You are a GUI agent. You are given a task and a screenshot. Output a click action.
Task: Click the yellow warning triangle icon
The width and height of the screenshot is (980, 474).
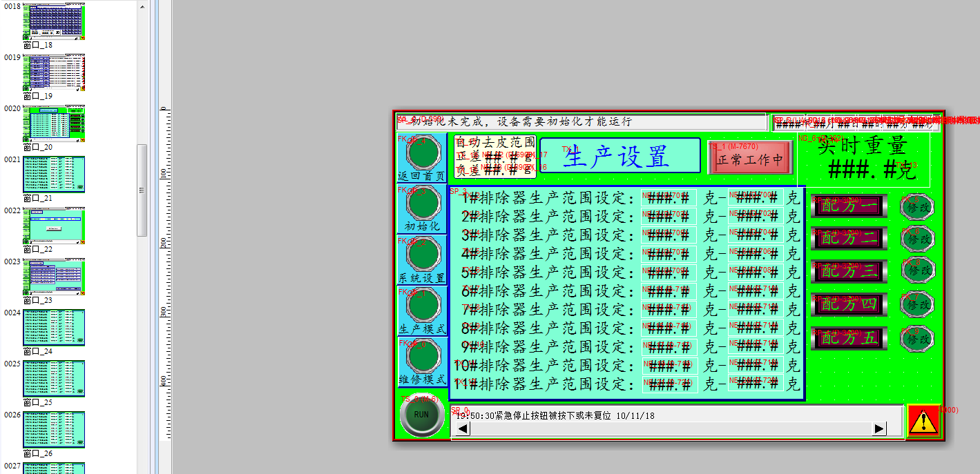[923, 422]
